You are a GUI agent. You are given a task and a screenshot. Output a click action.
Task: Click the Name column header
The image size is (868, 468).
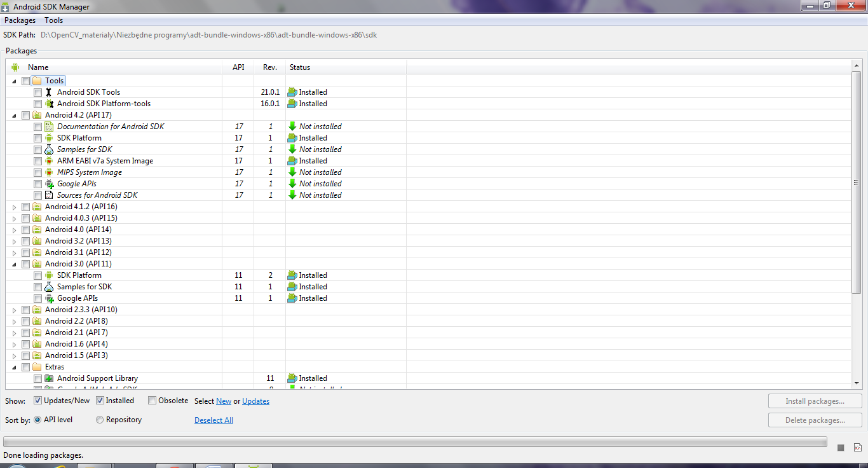(x=114, y=67)
